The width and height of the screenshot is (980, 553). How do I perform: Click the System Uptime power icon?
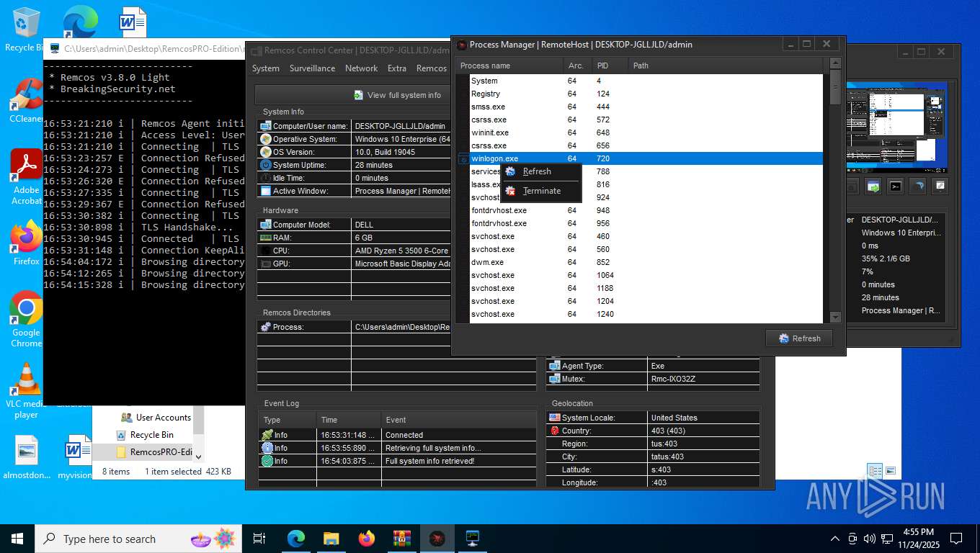(x=266, y=165)
